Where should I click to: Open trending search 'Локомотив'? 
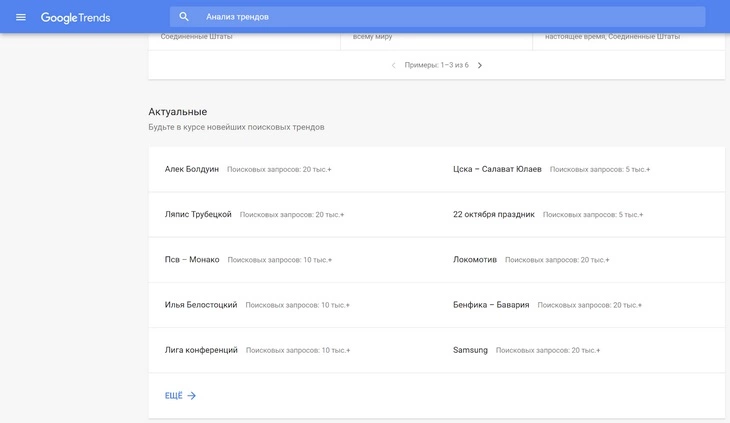click(x=475, y=259)
